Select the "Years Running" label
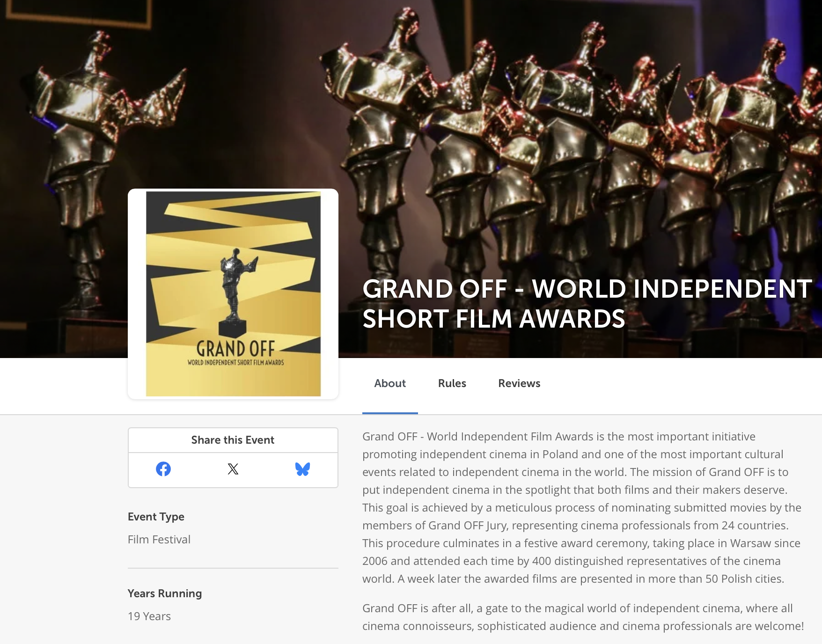This screenshot has width=822, height=644. coord(165,593)
